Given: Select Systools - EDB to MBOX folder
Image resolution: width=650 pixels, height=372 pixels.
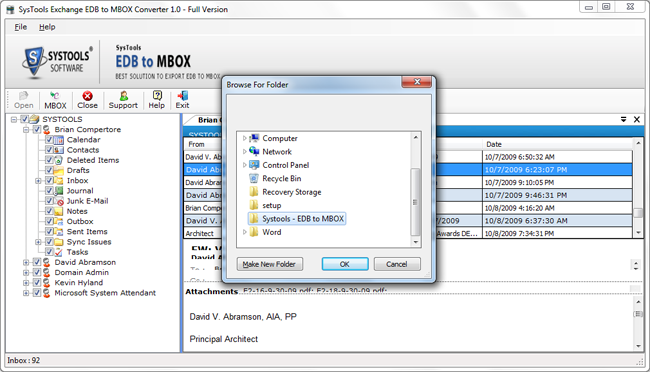Looking at the screenshot, I should tap(297, 219).
